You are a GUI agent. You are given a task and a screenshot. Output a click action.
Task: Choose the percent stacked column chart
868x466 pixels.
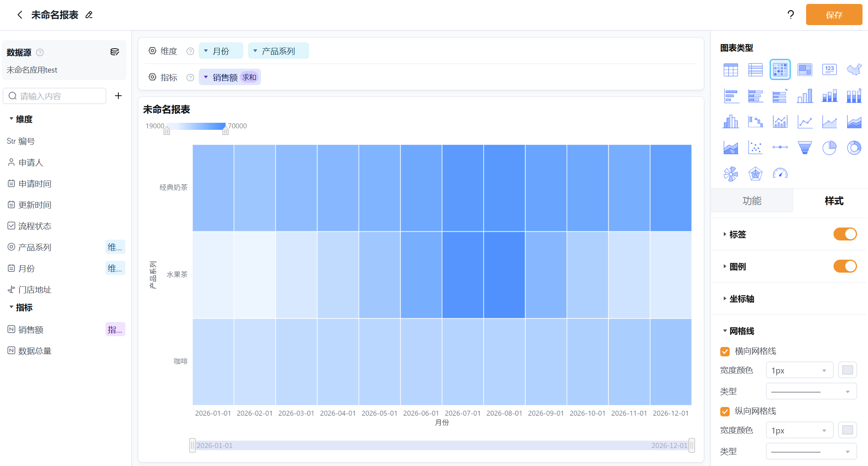pos(854,96)
